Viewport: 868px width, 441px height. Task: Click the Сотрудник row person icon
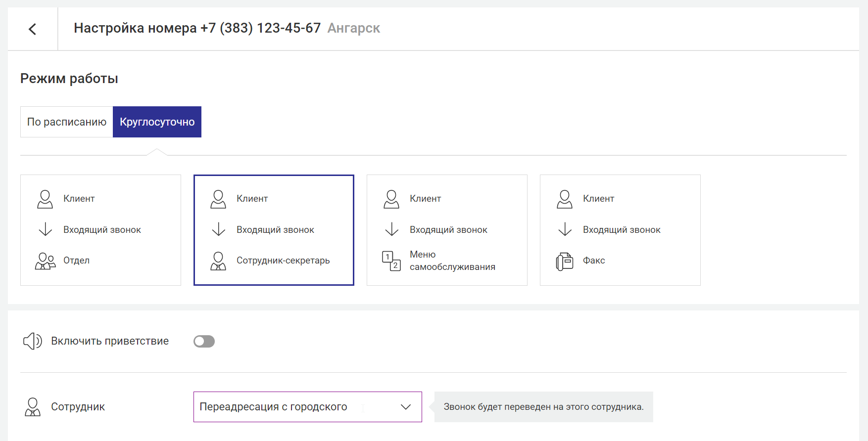[x=33, y=407]
